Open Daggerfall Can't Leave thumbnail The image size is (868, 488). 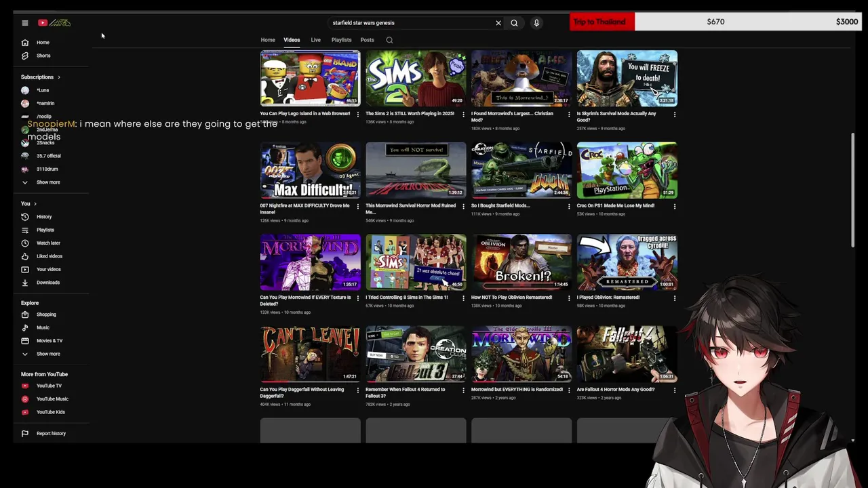pyautogui.click(x=310, y=354)
